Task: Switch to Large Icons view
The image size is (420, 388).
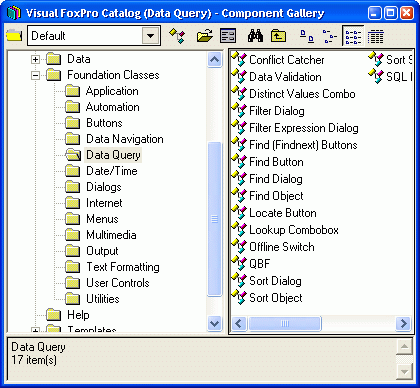Action: click(x=307, y=36)
